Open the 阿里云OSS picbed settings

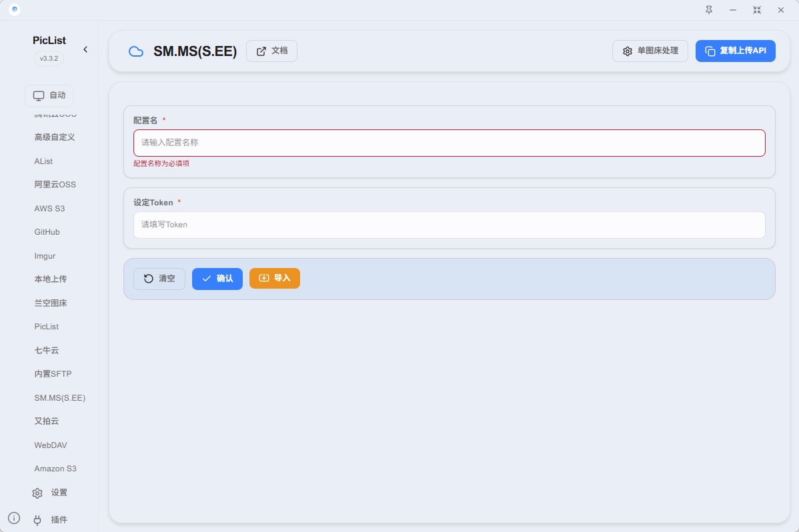click(55, 185)
